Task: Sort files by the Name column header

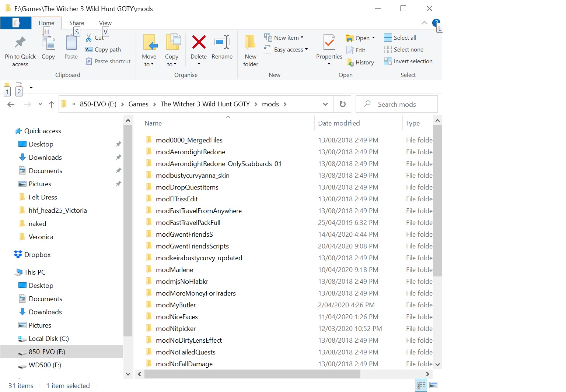Action: pos(153,123)
